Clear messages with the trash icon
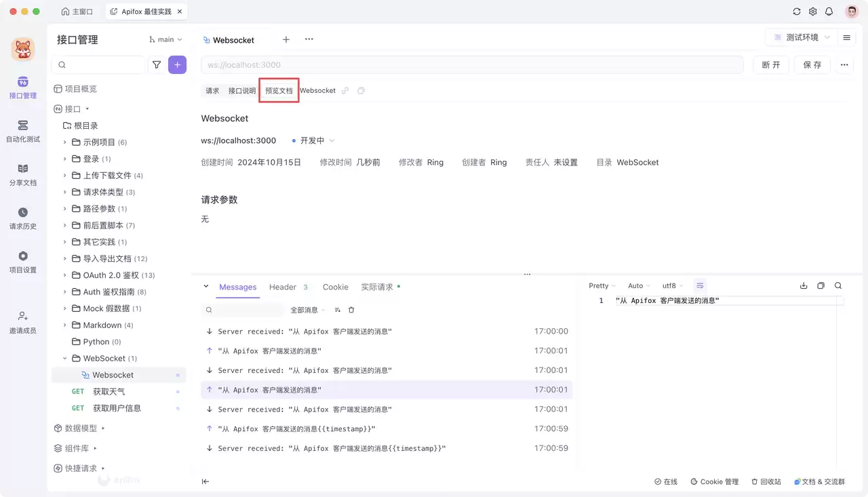The width and height of the screenshot is (868, 497). [351, 310]
